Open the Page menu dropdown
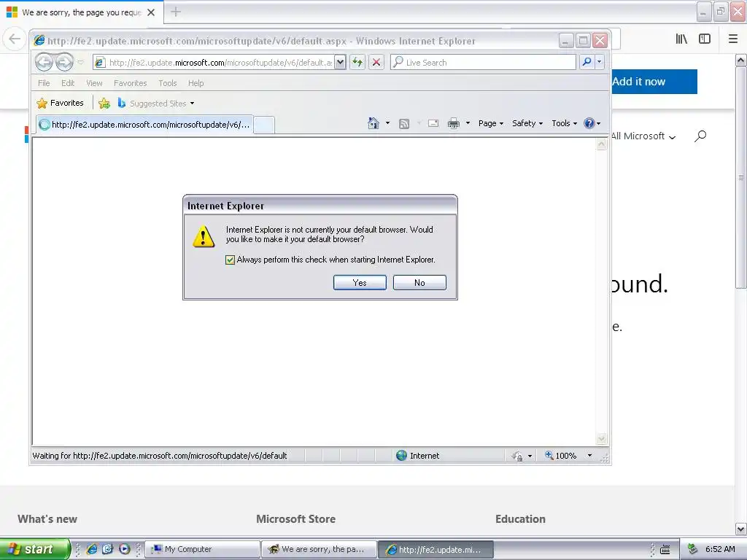This screenshot has width=747, height=560. coord(491,123)
